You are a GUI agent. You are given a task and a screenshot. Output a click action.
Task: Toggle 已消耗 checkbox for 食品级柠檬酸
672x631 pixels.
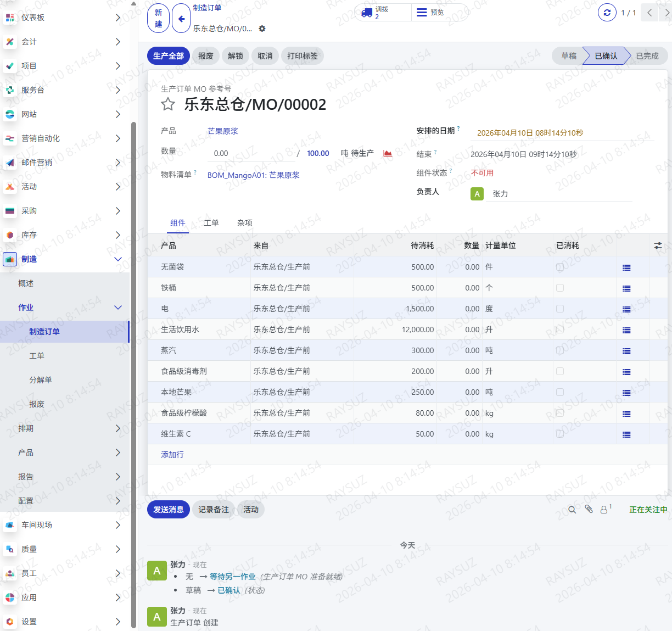pos(560,413)
